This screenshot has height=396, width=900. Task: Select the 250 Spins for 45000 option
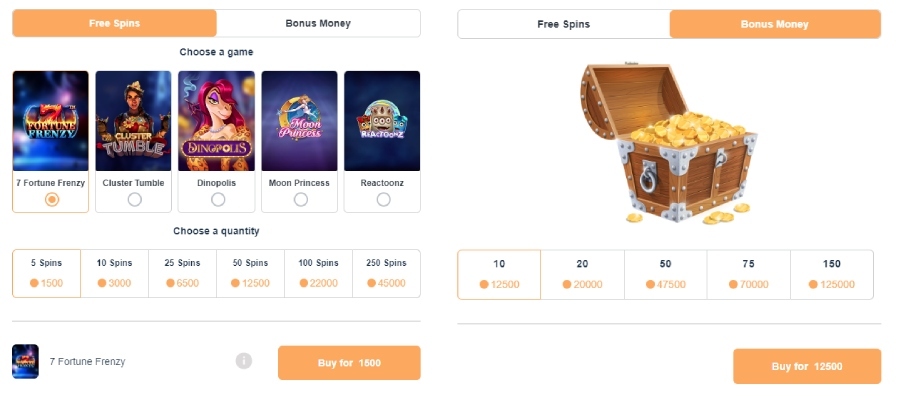pyautogui.click(x=386, y=273)
